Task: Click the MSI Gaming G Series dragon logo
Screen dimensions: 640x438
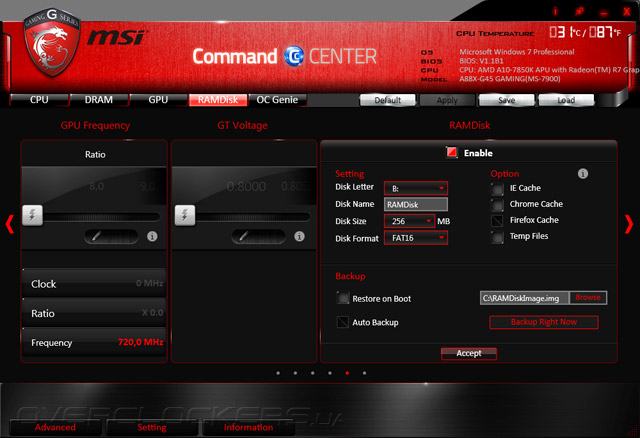Action: 51,42
